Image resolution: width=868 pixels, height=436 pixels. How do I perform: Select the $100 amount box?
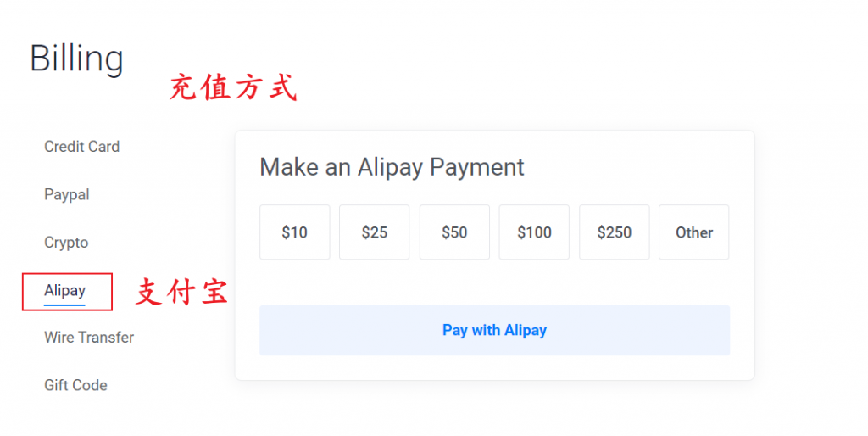[x=534, y=232]
